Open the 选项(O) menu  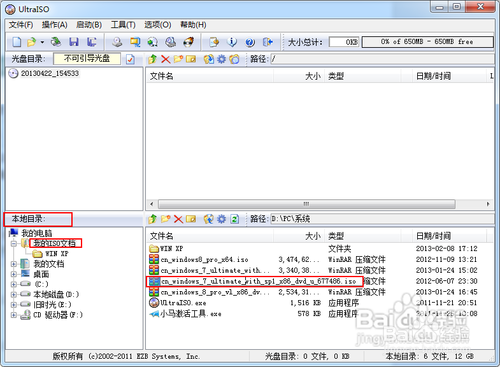click(158, 25)
